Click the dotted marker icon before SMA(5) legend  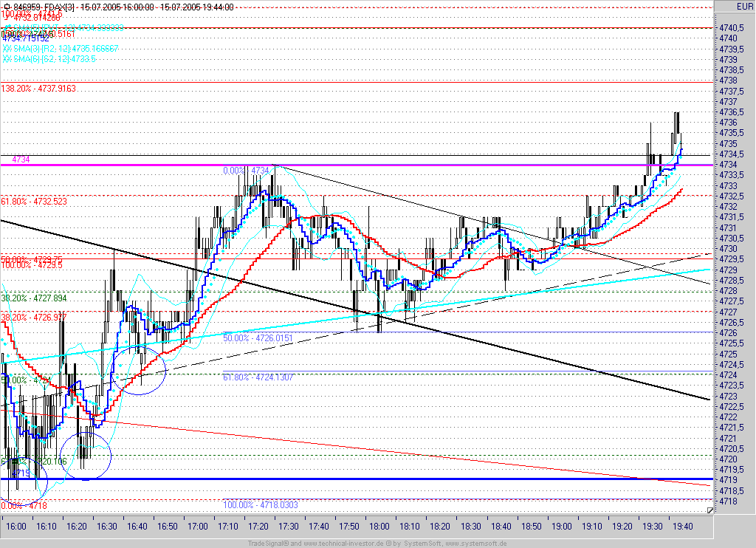7,27
